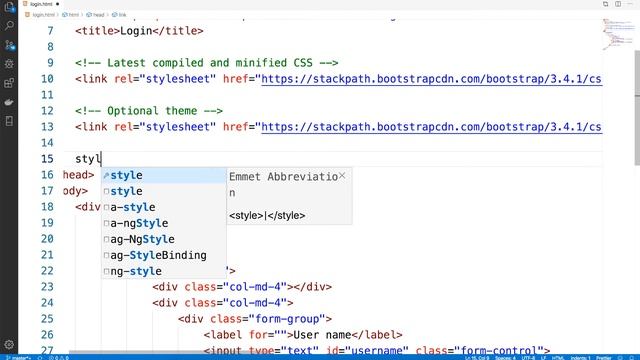Click the head breadcrumb segment
The width and height of the screenshot is (640, 360).
(x=95, y=15)
